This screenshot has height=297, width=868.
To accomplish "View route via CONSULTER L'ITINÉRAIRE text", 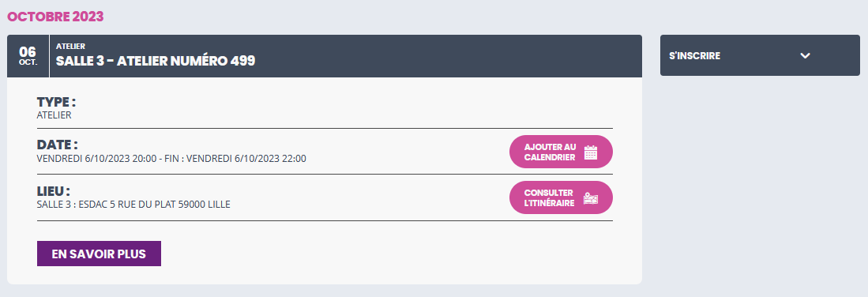I will pos(549,197).
